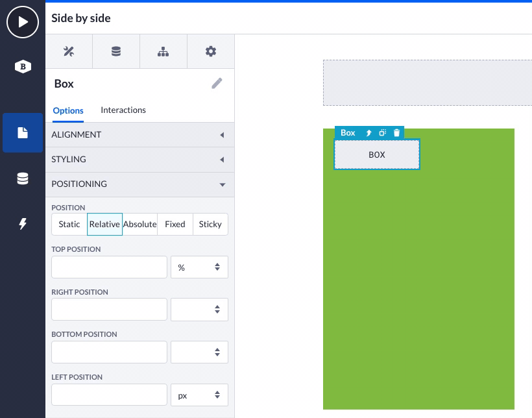Click the Play preview button
The height and width of the screenshot is (418, 532).
(23, 22)
